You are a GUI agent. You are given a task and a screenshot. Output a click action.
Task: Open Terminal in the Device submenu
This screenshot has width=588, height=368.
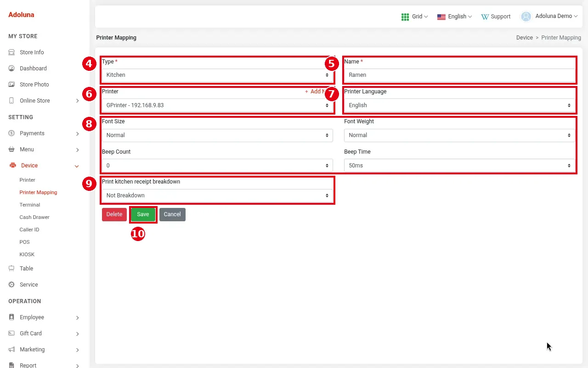pyautogui.click(x=30, y=205)
